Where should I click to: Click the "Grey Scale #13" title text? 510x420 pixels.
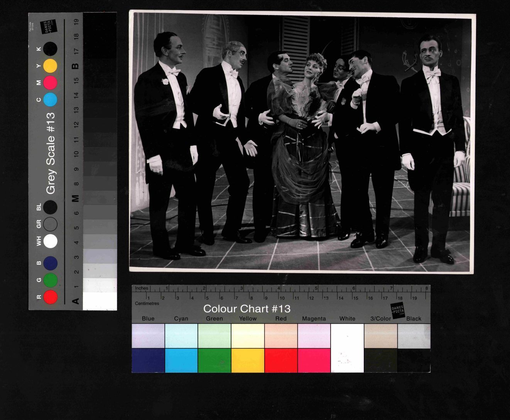[x=51, y=153]
